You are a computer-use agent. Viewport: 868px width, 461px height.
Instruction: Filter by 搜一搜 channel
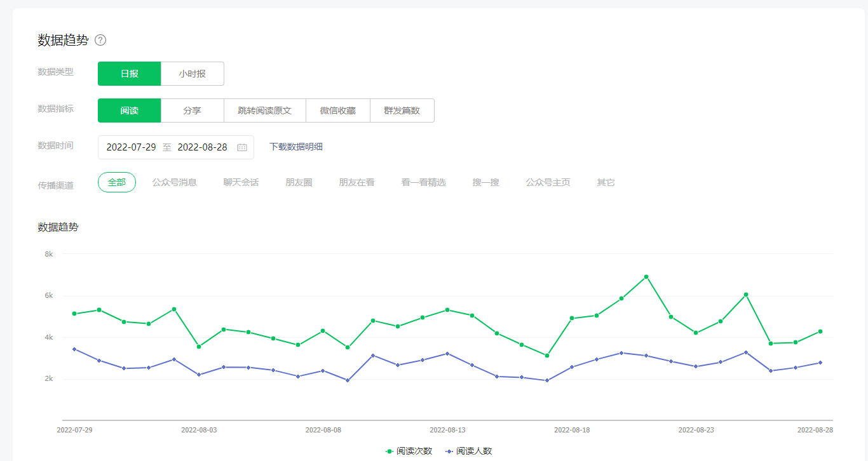click(485, 182)
